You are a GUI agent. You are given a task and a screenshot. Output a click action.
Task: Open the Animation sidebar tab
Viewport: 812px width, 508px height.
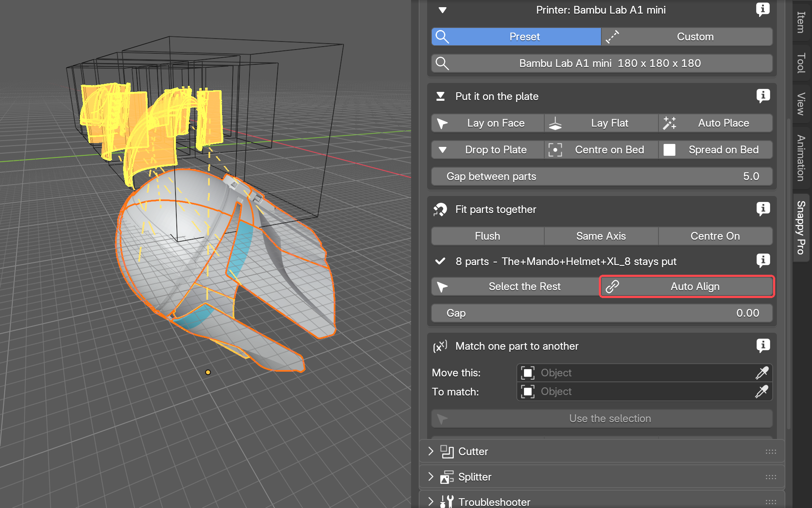click(801, 158)
